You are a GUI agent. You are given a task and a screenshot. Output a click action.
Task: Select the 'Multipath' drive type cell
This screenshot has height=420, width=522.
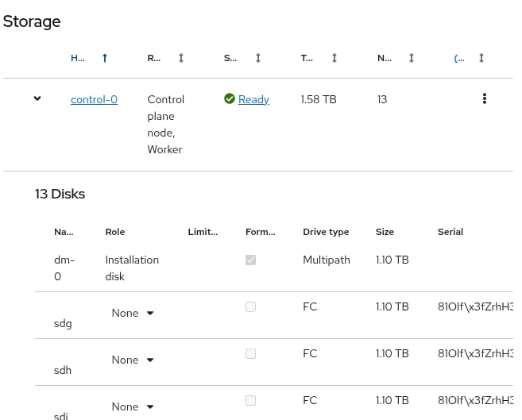(327, 260)
